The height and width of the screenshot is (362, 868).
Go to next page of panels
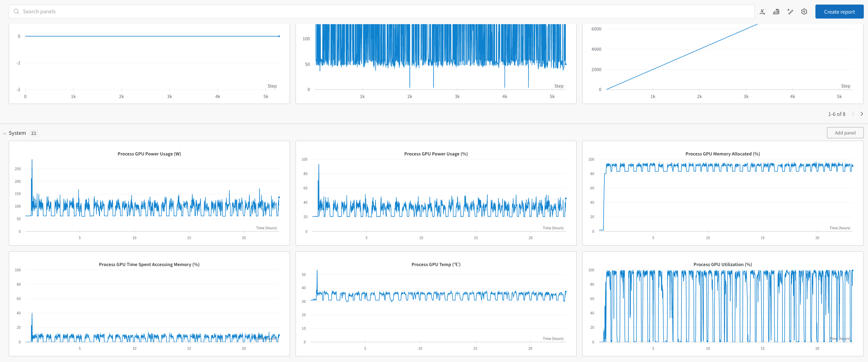[x=862, y=114]
